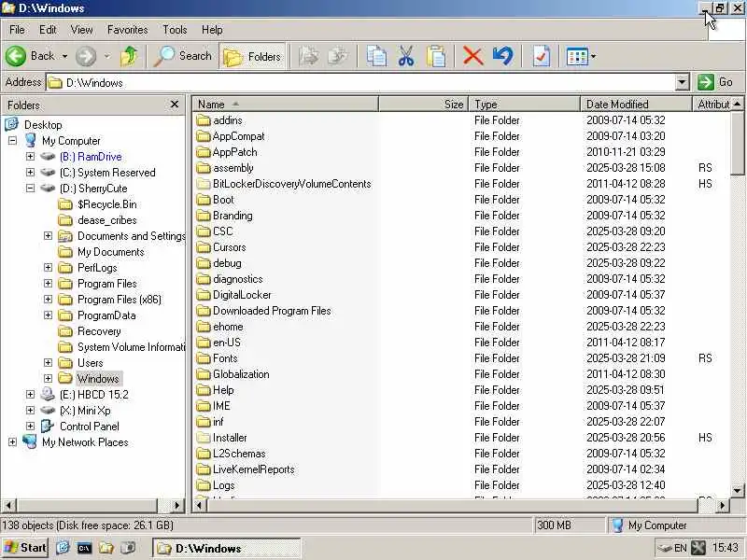Open the Forward history dropdown arrow
The height and width of the screenshot is (560, 747).
pos(107,56)
